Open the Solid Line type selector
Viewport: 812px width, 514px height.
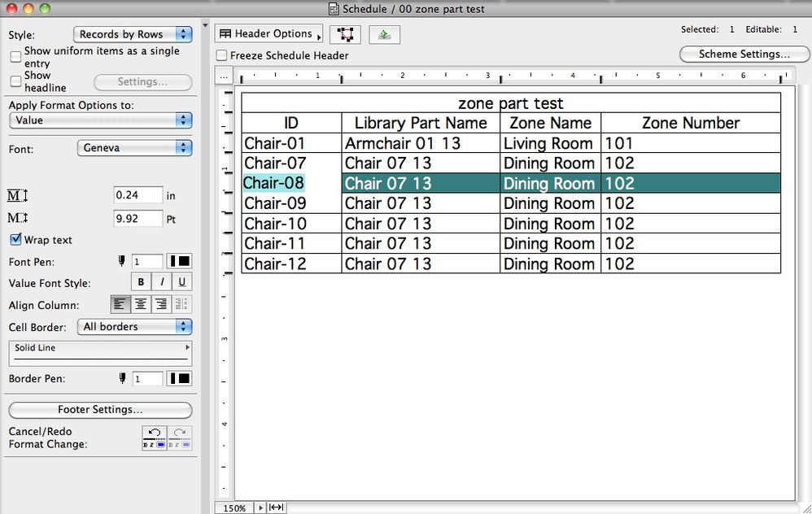100,353
